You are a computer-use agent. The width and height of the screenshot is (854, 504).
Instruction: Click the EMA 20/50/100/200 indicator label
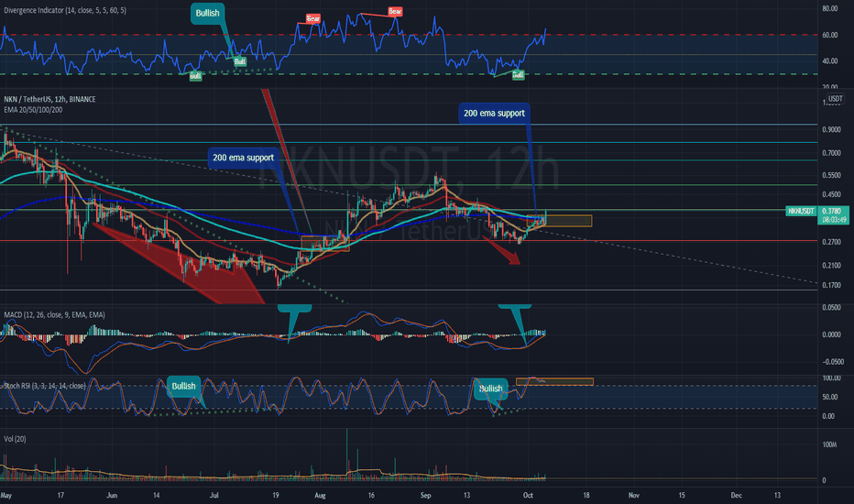pos(33,110)
